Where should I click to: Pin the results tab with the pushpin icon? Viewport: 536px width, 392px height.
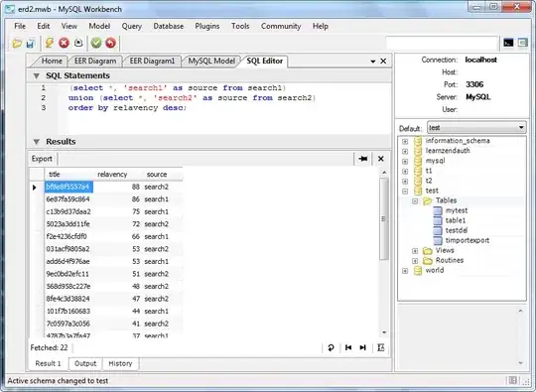[363, 159]
